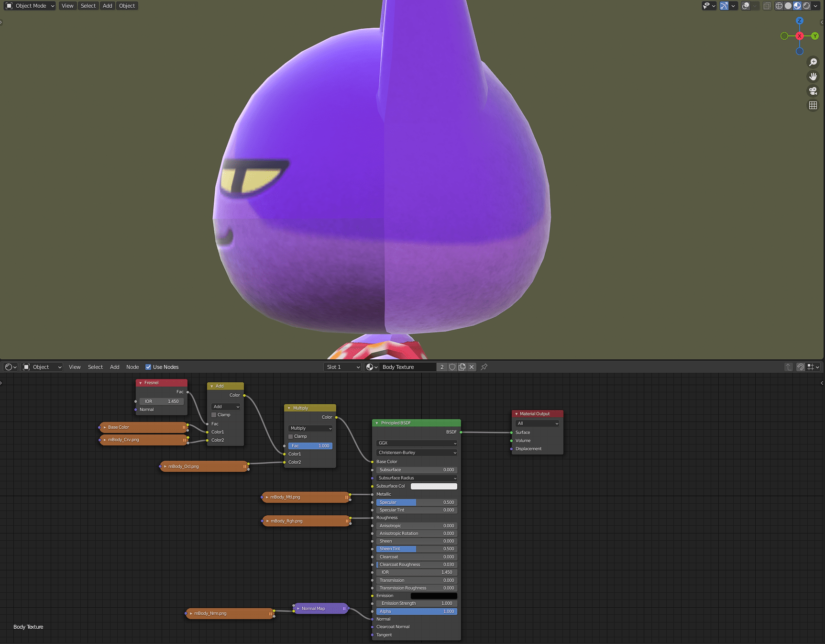Open the viewport shading options dropdown
This screenshot has height=644, width=825.
pos(815,6)
